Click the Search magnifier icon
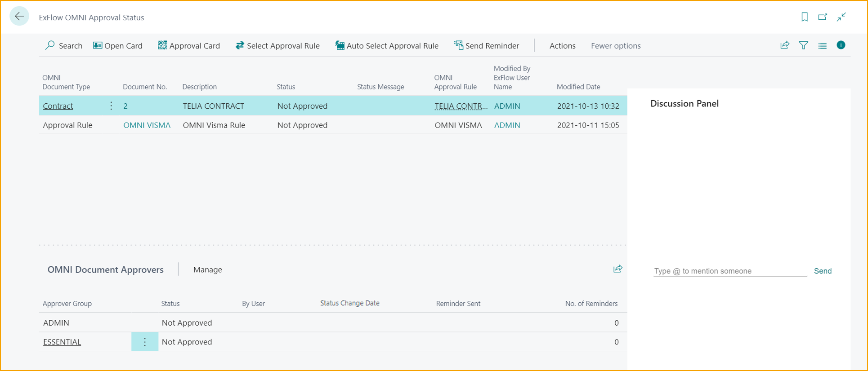 tap(50, 45)
